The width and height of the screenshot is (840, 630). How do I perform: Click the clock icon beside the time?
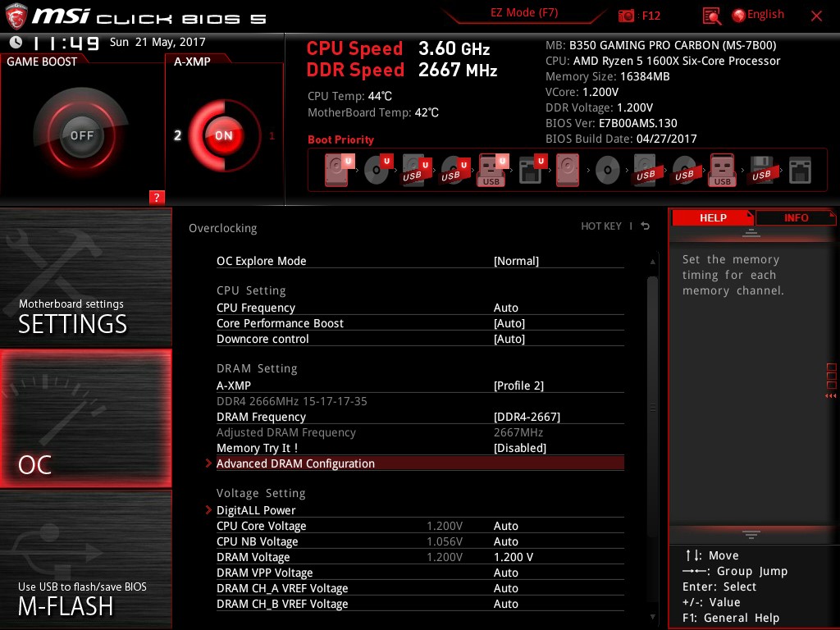point(16,43)
